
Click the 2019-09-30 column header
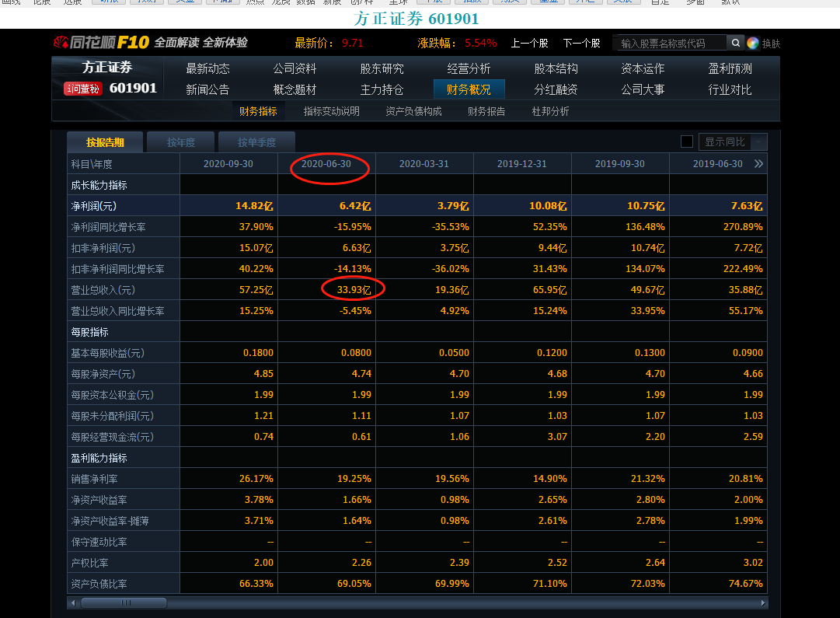point(620,163)
